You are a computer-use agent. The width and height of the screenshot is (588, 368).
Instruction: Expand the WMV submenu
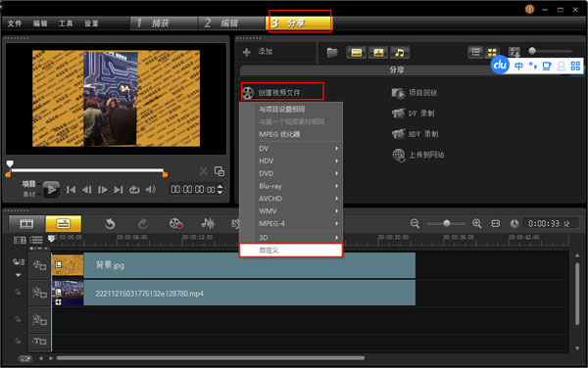(x=291, y=211)
